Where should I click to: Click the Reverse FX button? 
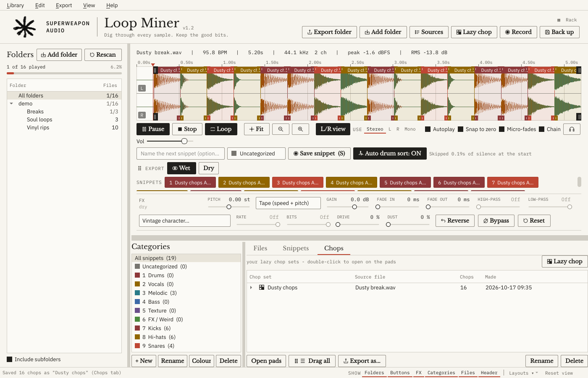[x=455, y=221]
